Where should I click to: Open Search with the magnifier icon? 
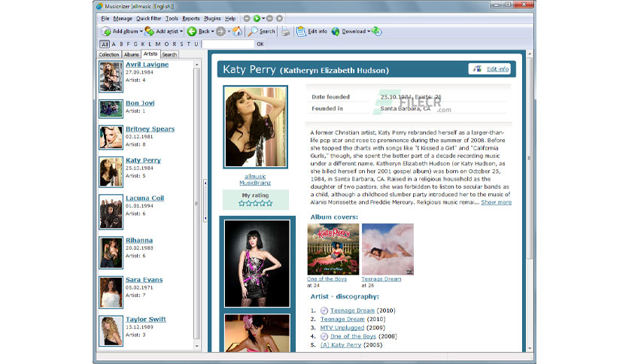[252, 32]
